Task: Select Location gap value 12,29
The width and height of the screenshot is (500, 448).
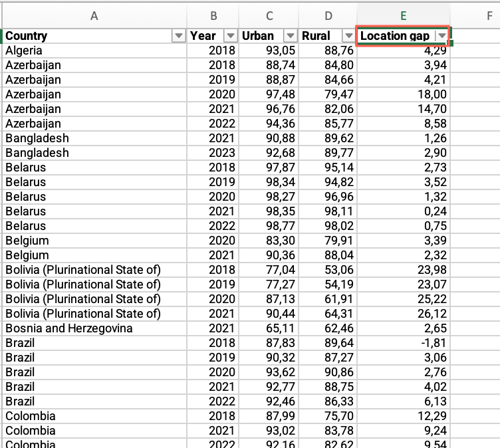Action: click(404, 416)
